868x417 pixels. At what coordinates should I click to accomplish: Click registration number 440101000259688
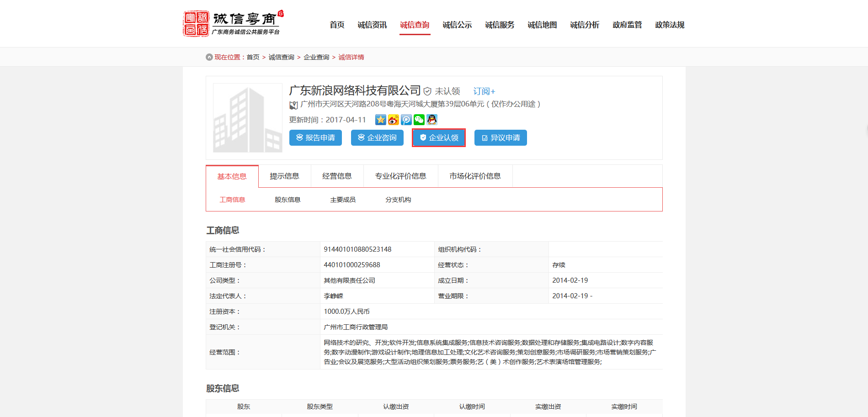tap(352, 265)
